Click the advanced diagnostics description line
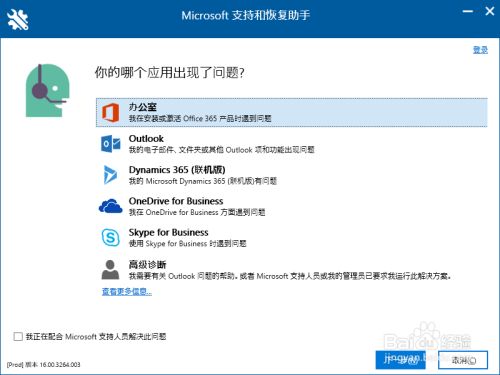This screenshot has width=500, height=375. coord(290,276)
